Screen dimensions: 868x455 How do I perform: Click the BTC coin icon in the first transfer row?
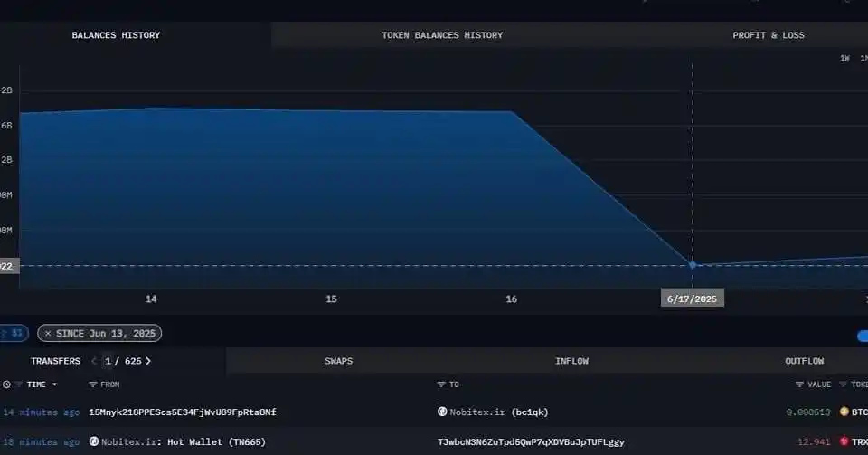click(844, 412)
